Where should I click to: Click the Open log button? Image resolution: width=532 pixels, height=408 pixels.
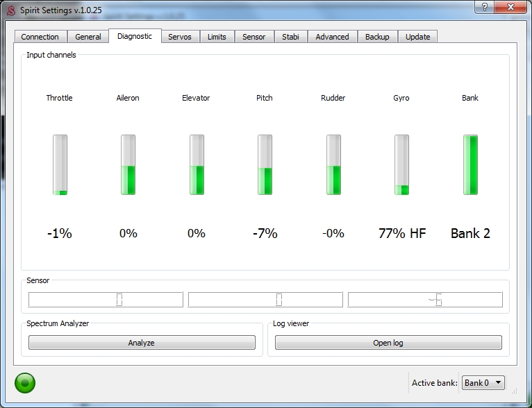pos(388,343)
